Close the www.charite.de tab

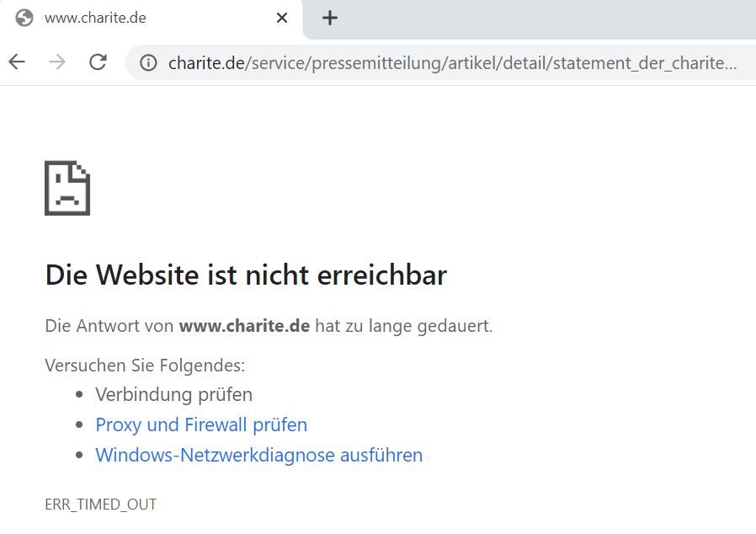coord(282,18)
